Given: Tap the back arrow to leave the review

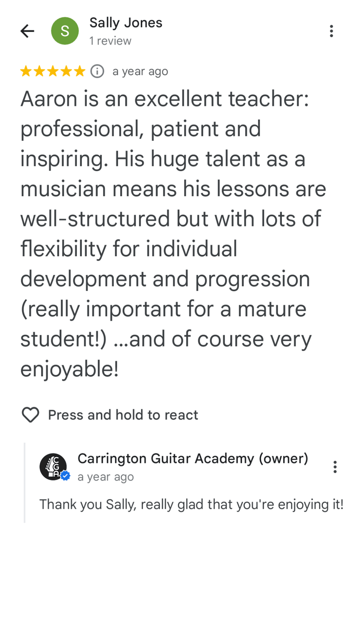Looking at the screenshot, I should (x=27, y=31).
